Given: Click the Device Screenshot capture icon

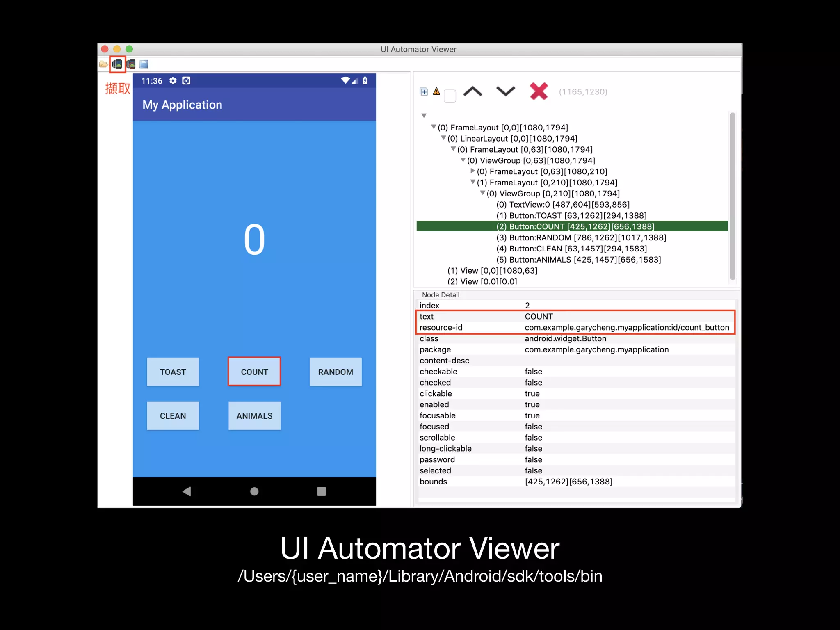Looking at the screenshot, I should pos(117,64).
